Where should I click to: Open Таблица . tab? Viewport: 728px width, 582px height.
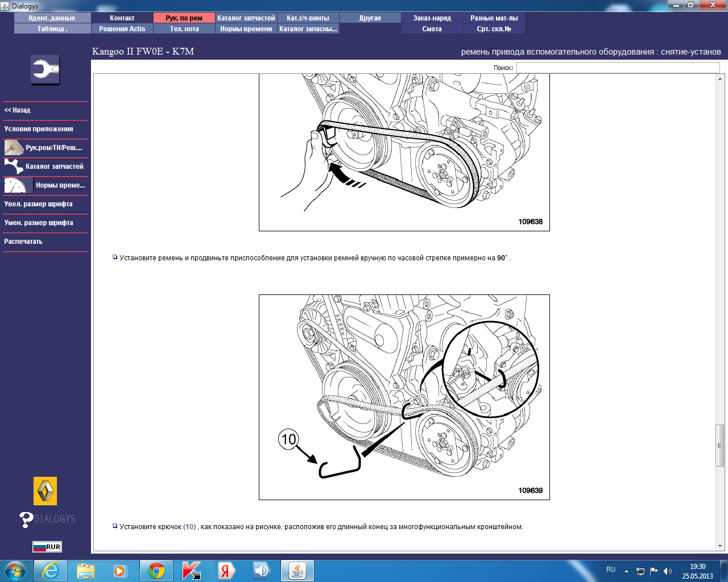point(52,29)
